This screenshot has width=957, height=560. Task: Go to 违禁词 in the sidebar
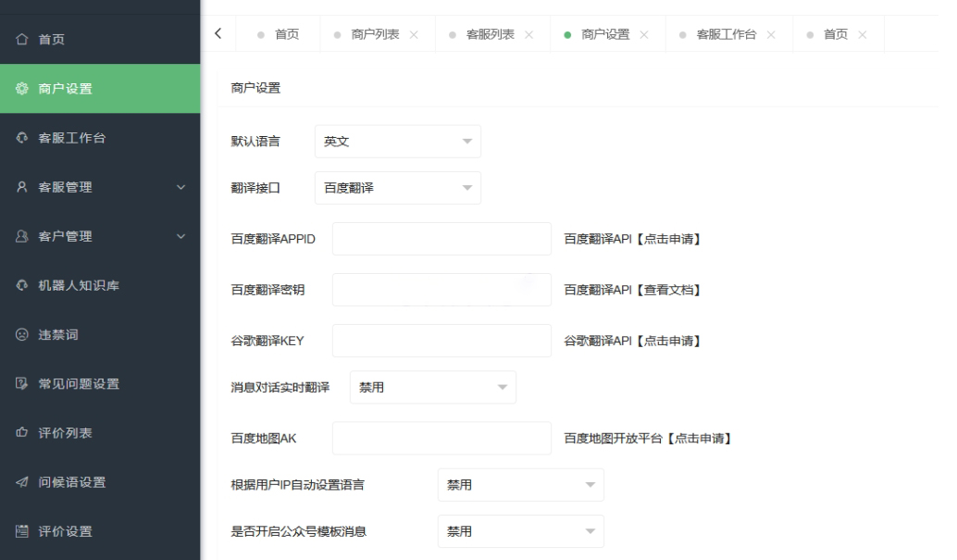[100, 335]
